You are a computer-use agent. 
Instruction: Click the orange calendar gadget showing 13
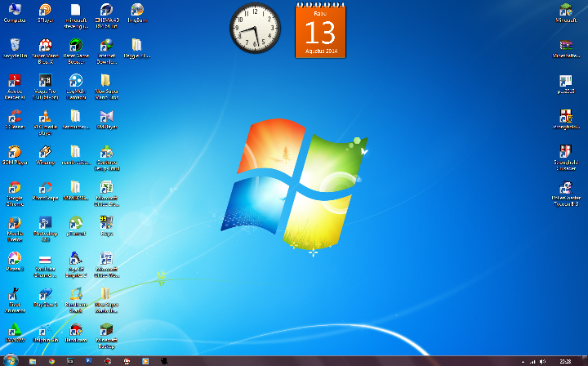(x=321, y=31)
